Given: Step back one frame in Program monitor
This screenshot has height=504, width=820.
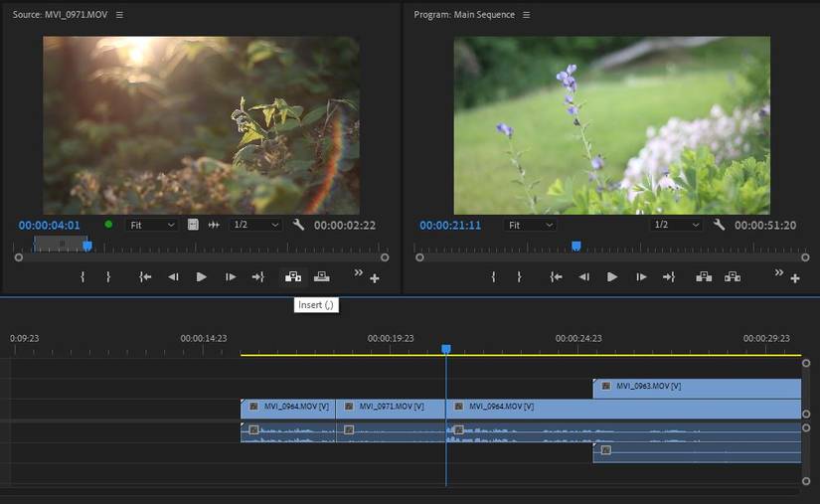Looking at the screenshot, I should (x=584, y=277).
